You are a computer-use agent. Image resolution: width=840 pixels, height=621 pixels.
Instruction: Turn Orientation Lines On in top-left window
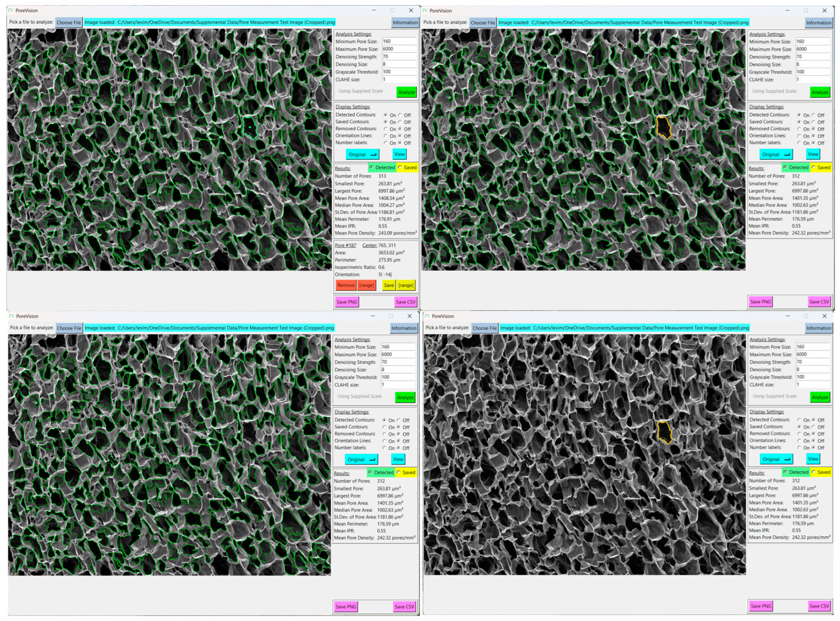click(x=386, y=136)
